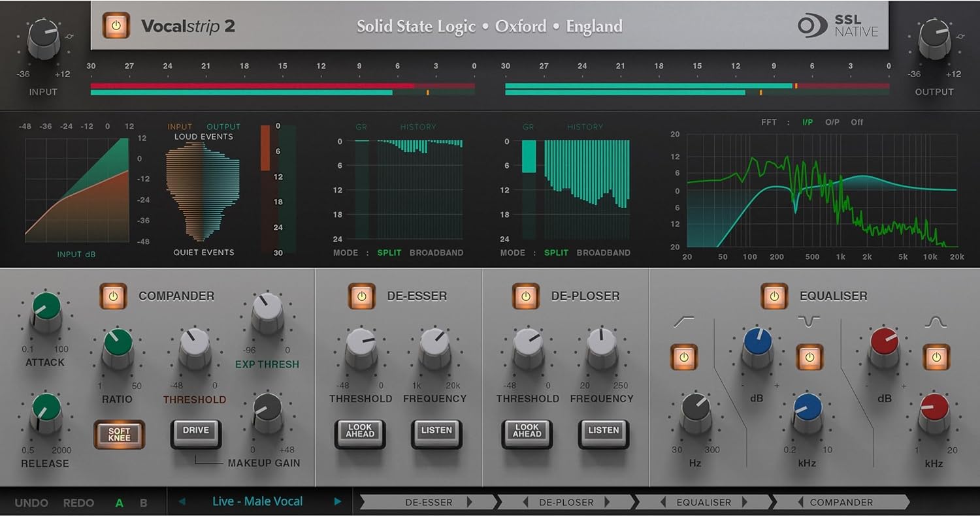Image resolution: width=980 pixels, height=517 pixels.
Task: Enable Look Ahead on the De-Ploser
Action: tap(527, 431)
